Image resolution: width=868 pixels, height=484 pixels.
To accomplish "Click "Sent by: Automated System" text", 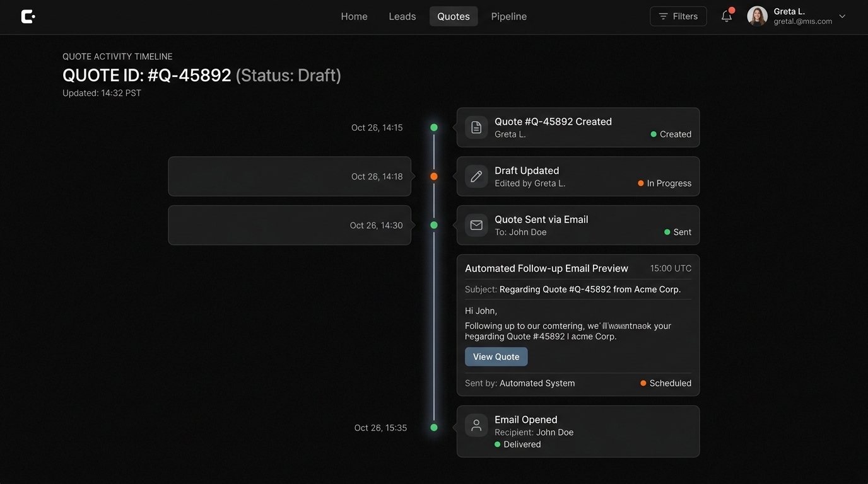I will click(x=520, y=383).
